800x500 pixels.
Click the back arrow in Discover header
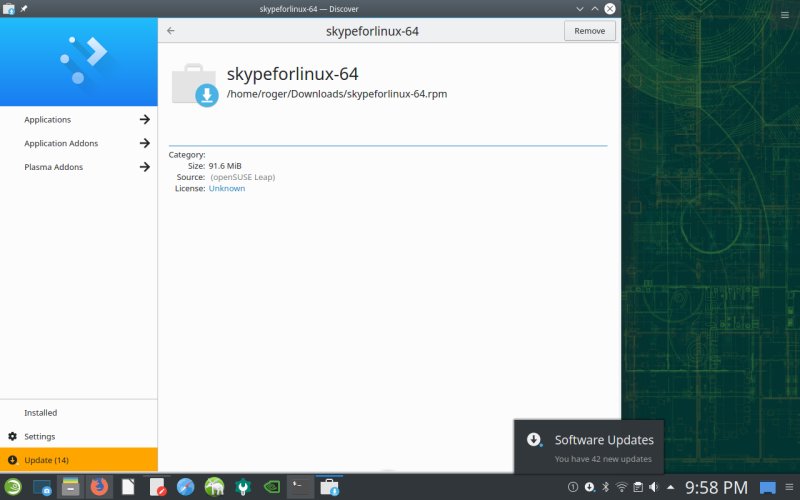pos(171,31)
